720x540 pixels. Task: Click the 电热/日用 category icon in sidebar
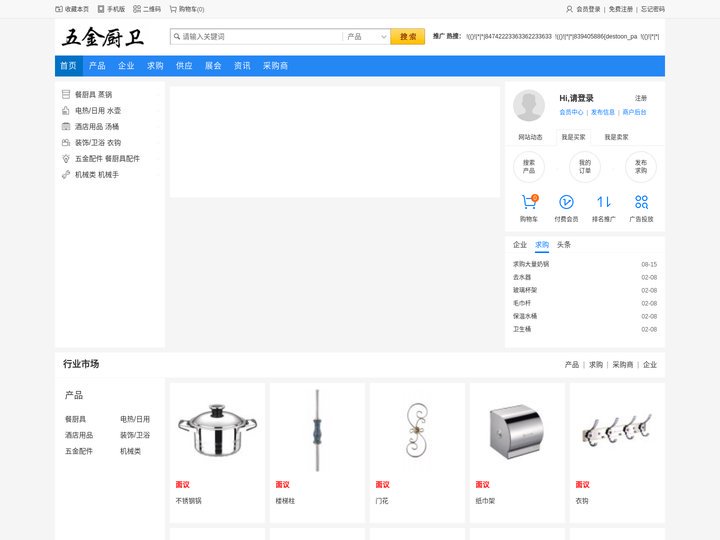(66, 110)
